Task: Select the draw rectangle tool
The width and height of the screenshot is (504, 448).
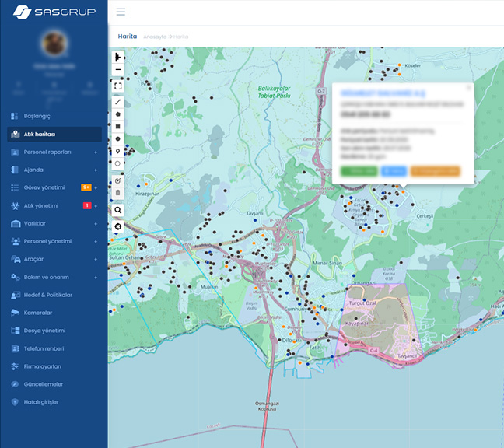Action: point(118,127)
